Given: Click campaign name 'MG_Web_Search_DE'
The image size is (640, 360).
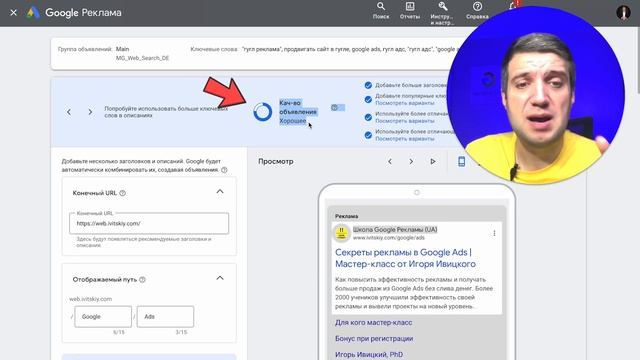Looking at the screenshot, I should 142,58.
